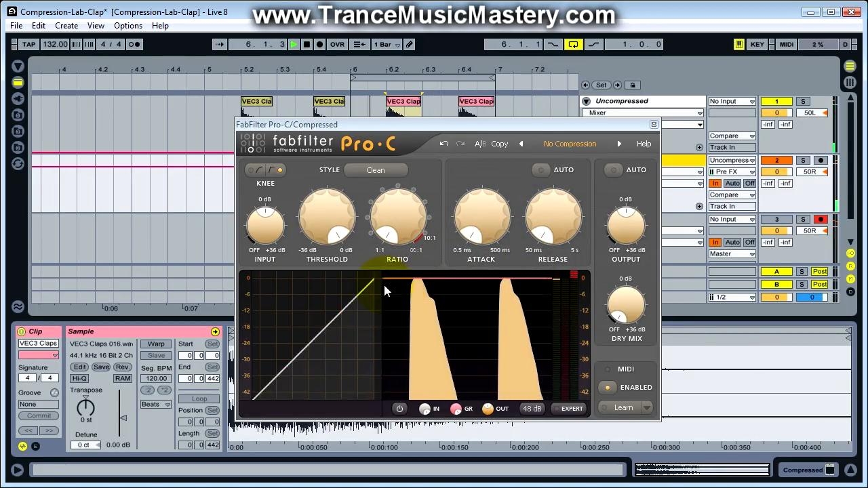Toggle Follow playback arrow button
The image size is (868, 488).
click(220, 45)
